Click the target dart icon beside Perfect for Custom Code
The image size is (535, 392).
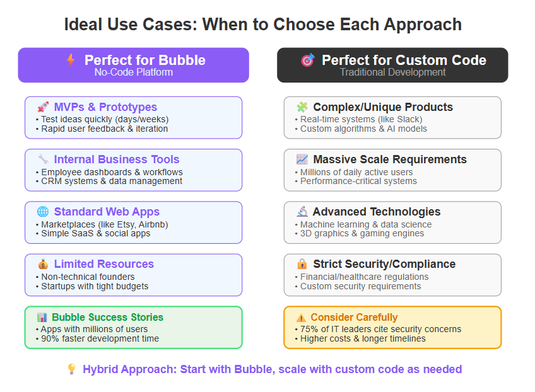tap(308, 60)
